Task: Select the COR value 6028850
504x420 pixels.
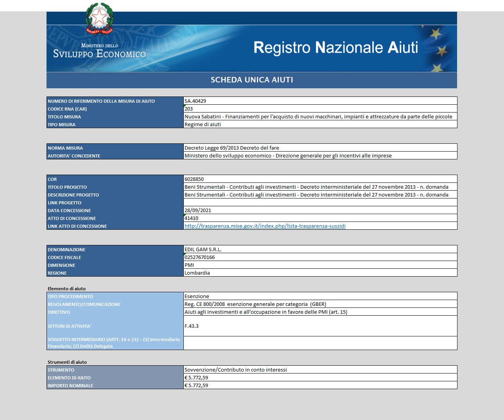Action: (x=320, y=179)
